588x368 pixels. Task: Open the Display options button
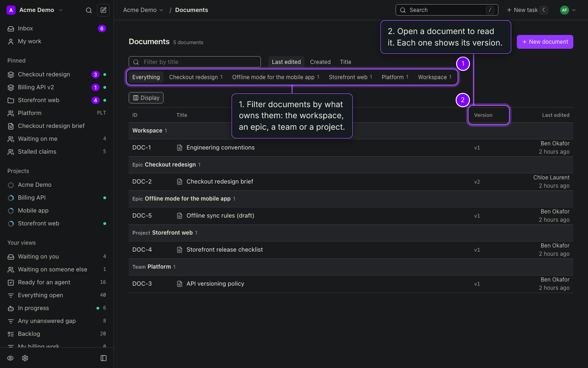pos(146,98)
